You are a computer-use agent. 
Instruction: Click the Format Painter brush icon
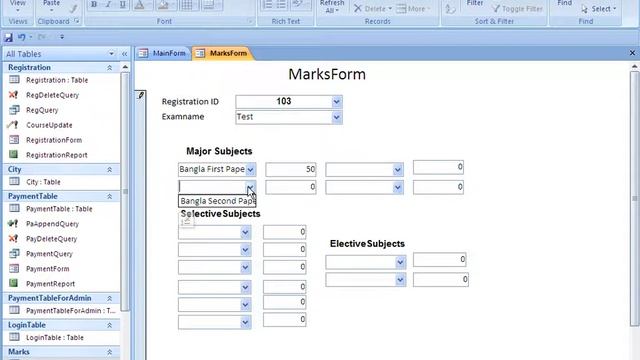[72, 8]
